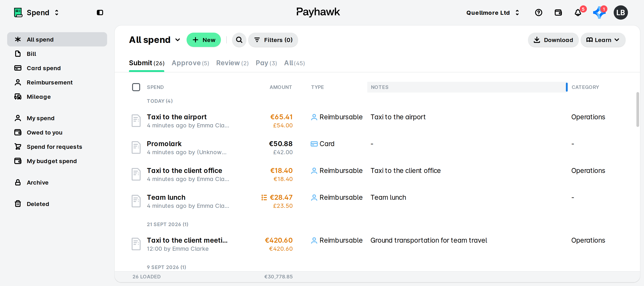This screenshot has height=286, width=644.
Task: Open Bill in the sidebar
Action: 57,54
